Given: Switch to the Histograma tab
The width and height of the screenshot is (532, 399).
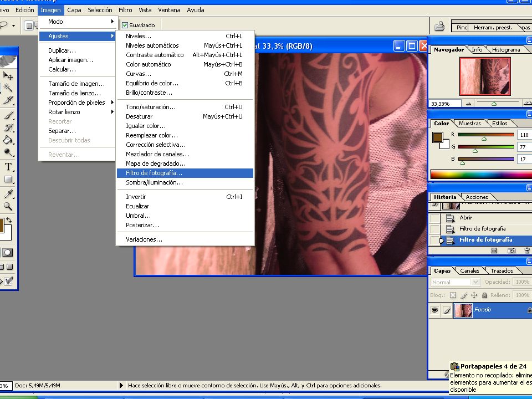Looking at the screenshot, I should pos(506,49).
